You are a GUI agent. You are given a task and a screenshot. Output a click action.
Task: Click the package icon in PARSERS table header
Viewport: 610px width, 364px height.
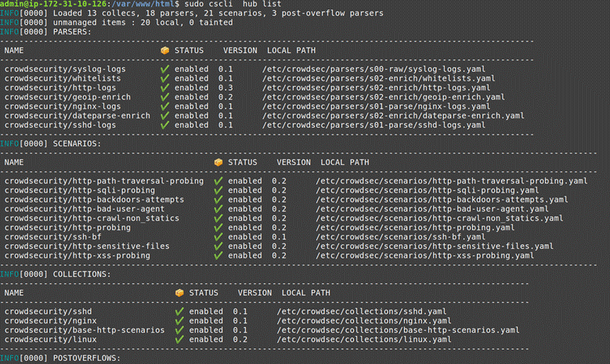point(165,51)
